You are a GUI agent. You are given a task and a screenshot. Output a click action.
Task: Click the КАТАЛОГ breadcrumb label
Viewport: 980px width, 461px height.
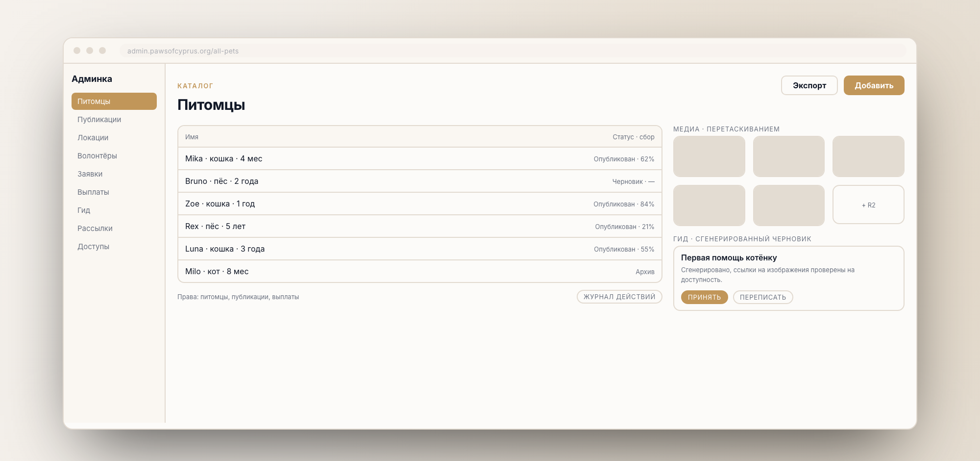pyautogui.click(x=195, y=86)
